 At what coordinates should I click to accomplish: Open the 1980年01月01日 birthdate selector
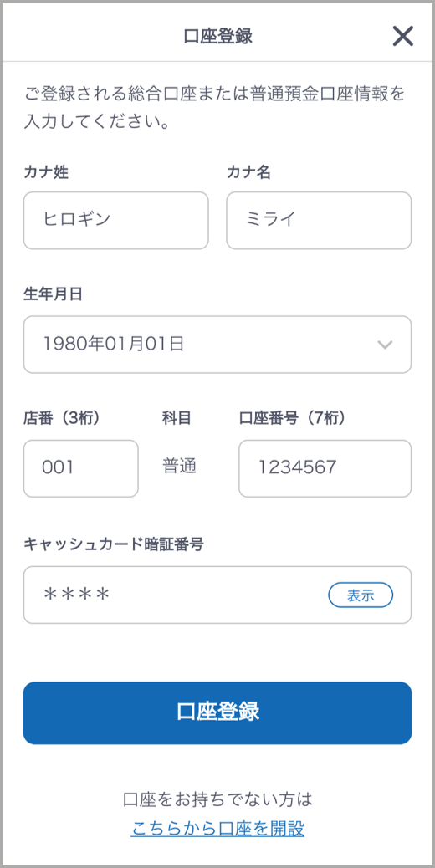(x=217, y=345)
